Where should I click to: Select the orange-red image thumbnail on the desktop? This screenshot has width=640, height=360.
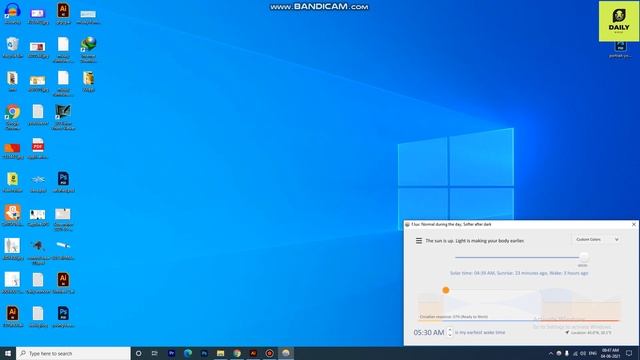coord(12,150)
